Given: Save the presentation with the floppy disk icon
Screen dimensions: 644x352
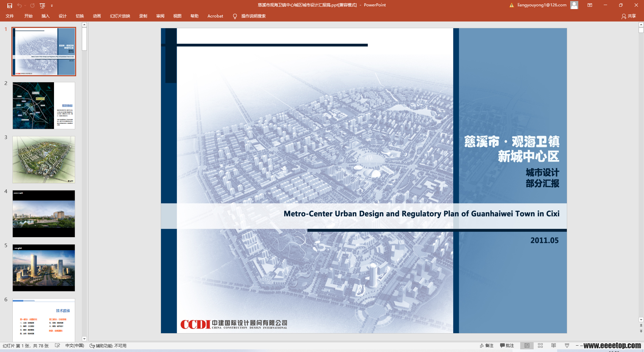Looking at the screenshot, I should [x=10, y=5].
